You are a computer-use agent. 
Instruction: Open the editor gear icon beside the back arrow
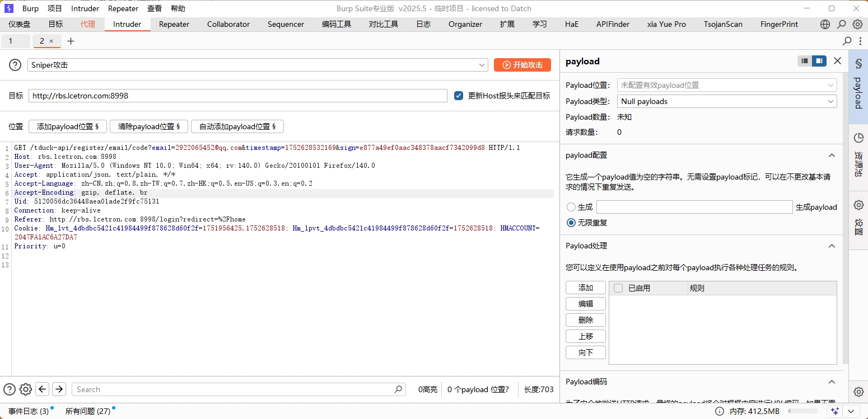(x=26, y=389)
